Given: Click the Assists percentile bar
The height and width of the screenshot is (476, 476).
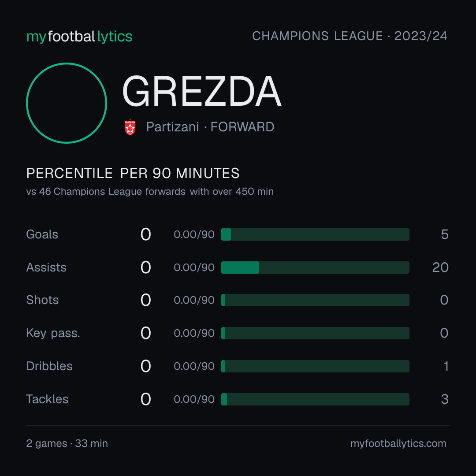Looking at the screenshot, I should click(315, 268).
